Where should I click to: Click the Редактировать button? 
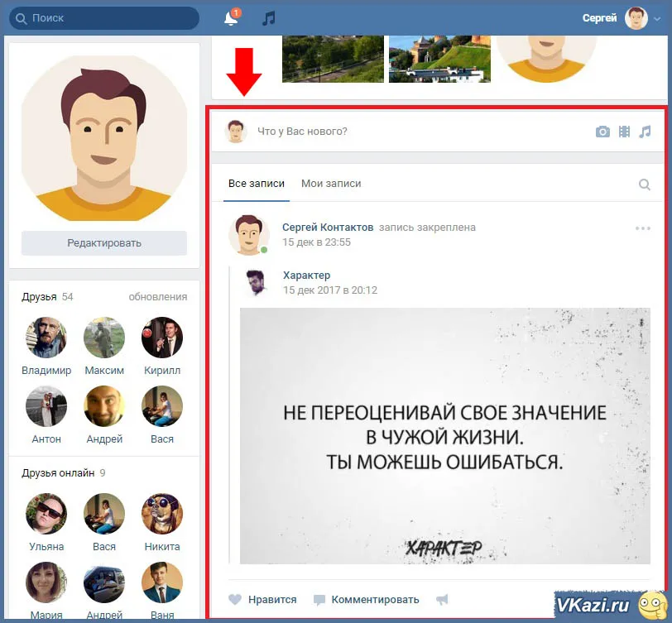(x=104, y=243)
